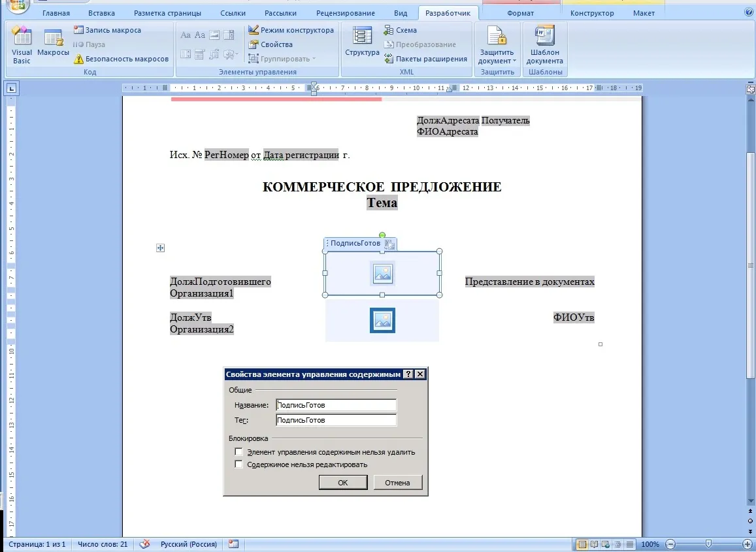Click the second picture placeholder below
The height and width of the screenshot is (552, 756).
pyautogui.click(x=383, y=321)
